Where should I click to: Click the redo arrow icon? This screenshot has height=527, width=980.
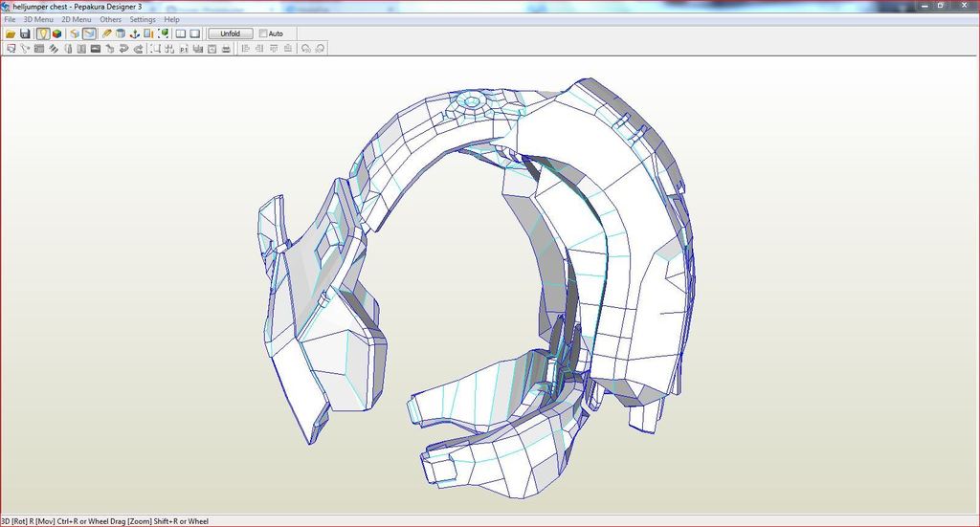coord(139,48)
